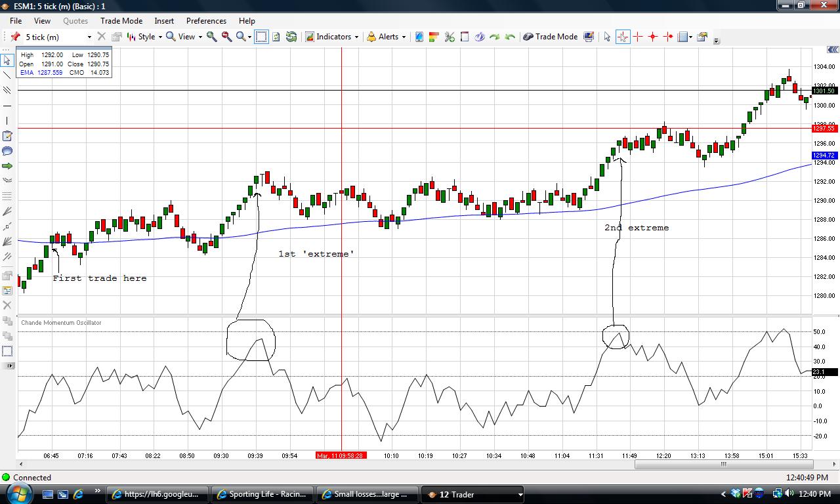Open the Trade Mode menu

point(121,21)
